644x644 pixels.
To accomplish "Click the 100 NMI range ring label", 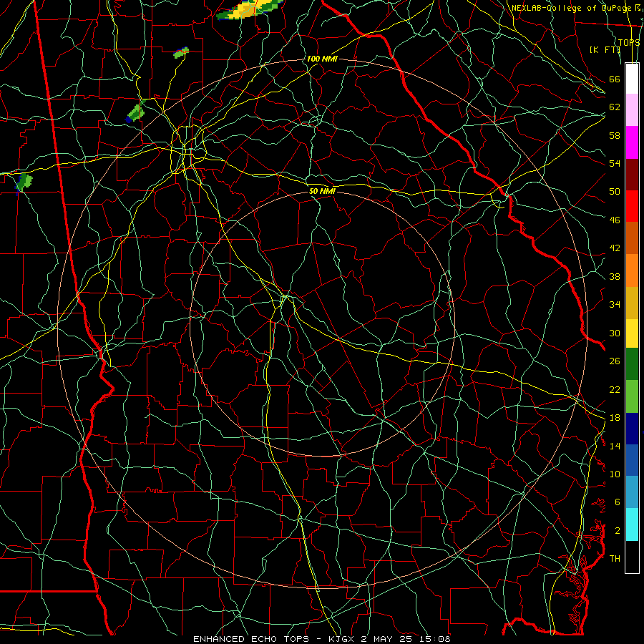I will (322, 59).
